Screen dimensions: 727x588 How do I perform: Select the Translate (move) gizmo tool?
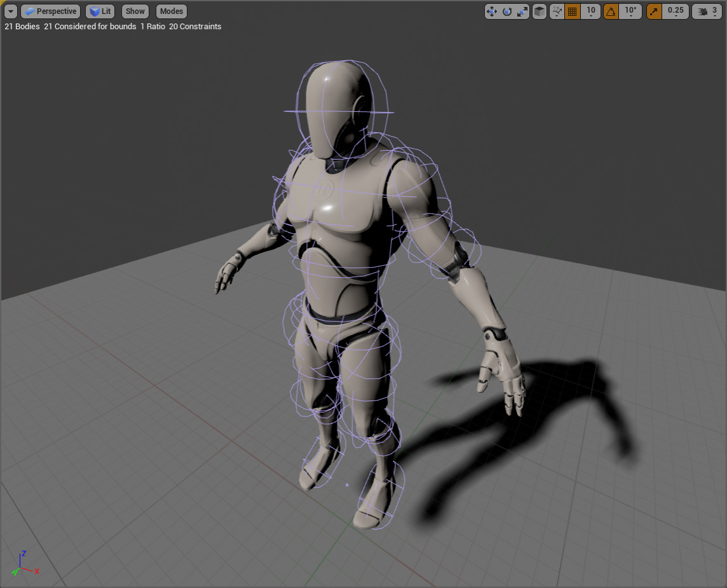point(492,11)
